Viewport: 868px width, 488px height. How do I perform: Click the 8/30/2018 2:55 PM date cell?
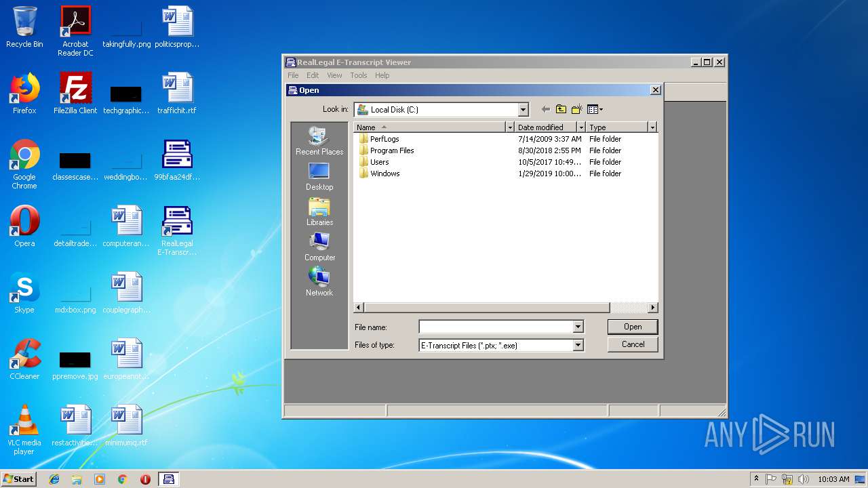click(549, 150)
